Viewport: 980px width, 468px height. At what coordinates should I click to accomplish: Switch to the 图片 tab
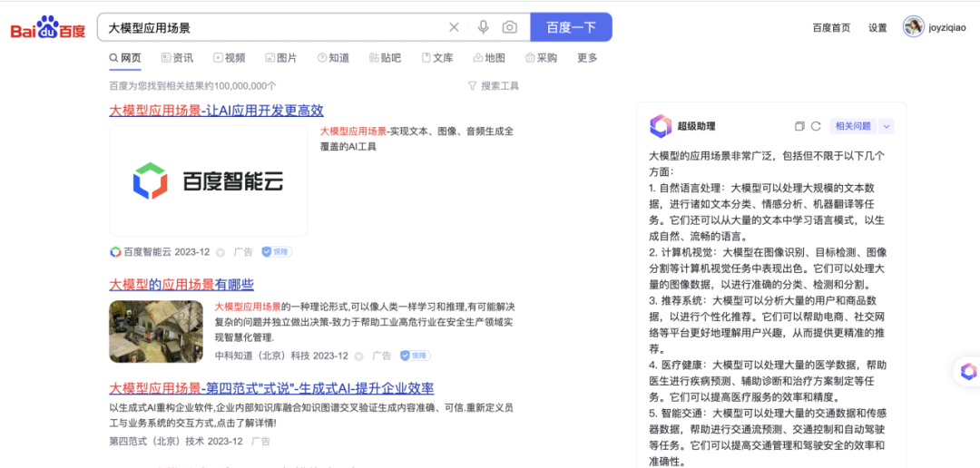(x=281, y=58)
